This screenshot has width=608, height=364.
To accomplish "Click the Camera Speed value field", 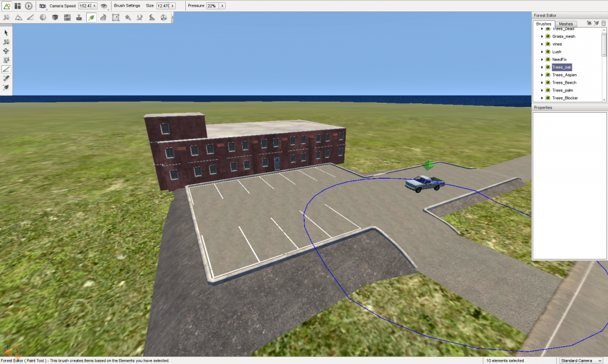I will pyautogui.click(x=85, y=6).
